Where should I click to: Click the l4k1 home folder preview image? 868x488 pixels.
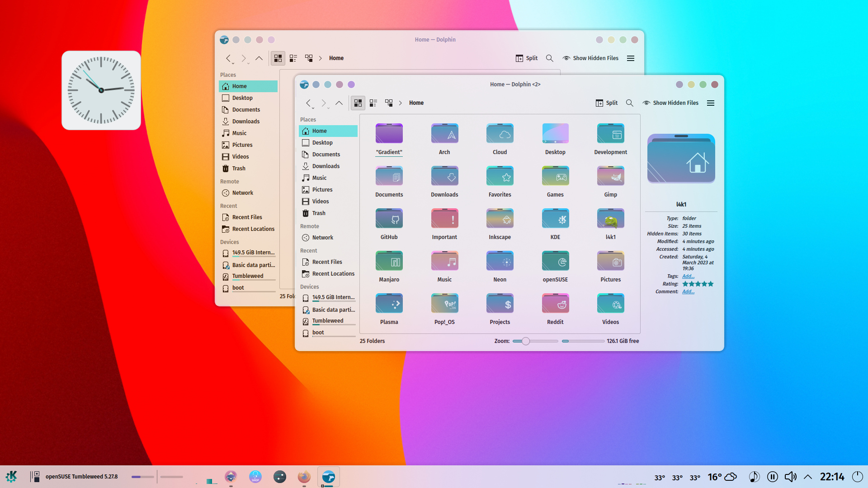(681, 159)
